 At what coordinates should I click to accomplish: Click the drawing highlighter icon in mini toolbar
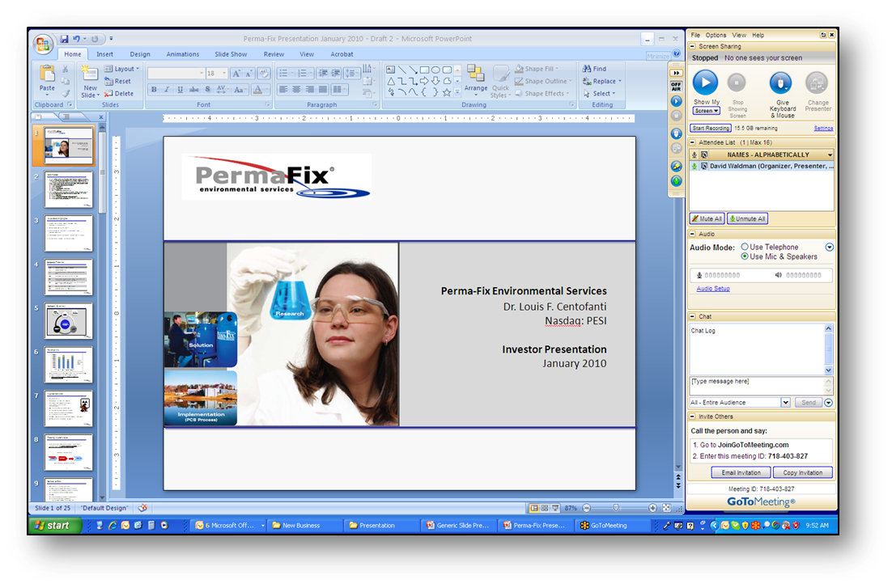[676, 166]
